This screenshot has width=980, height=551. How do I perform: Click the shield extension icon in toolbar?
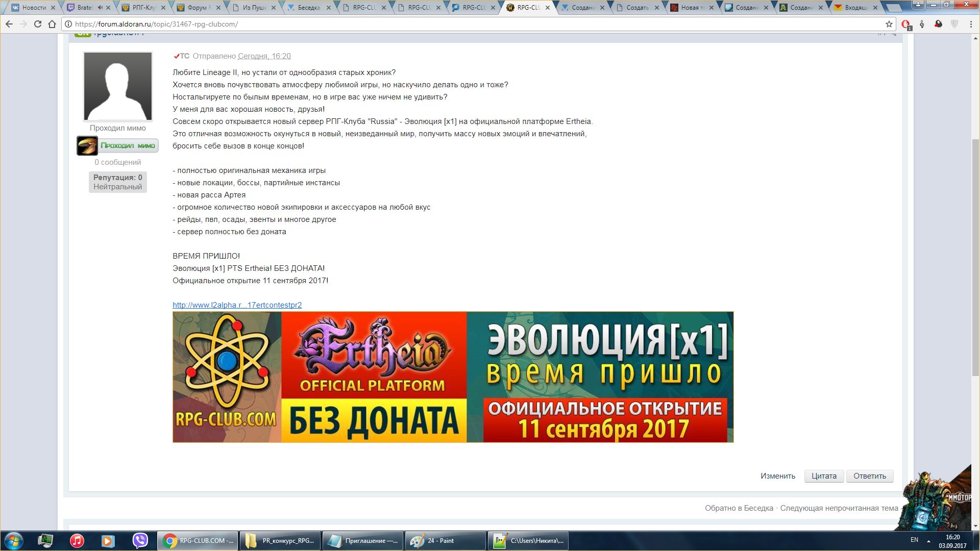(x=954, y=24)
